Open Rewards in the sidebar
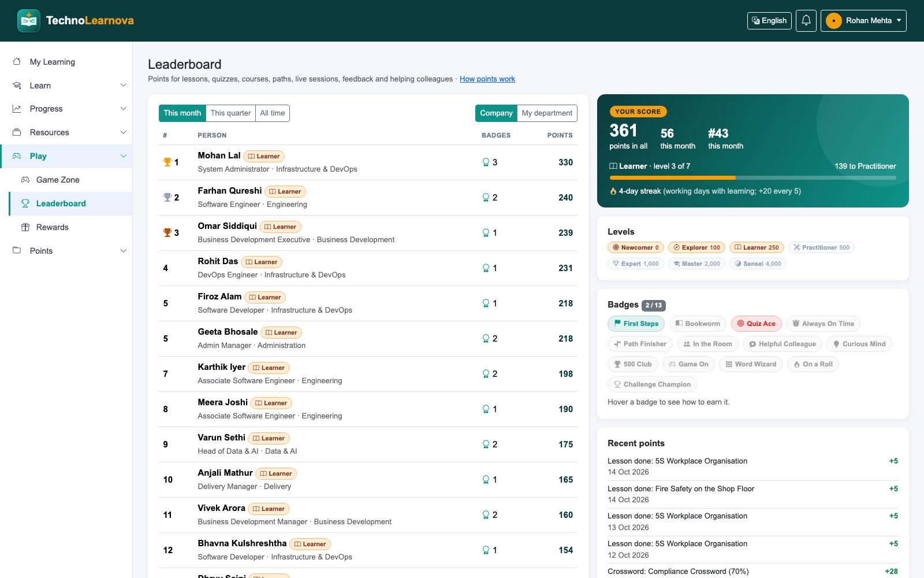924x578 pixels. coord(70,227)
